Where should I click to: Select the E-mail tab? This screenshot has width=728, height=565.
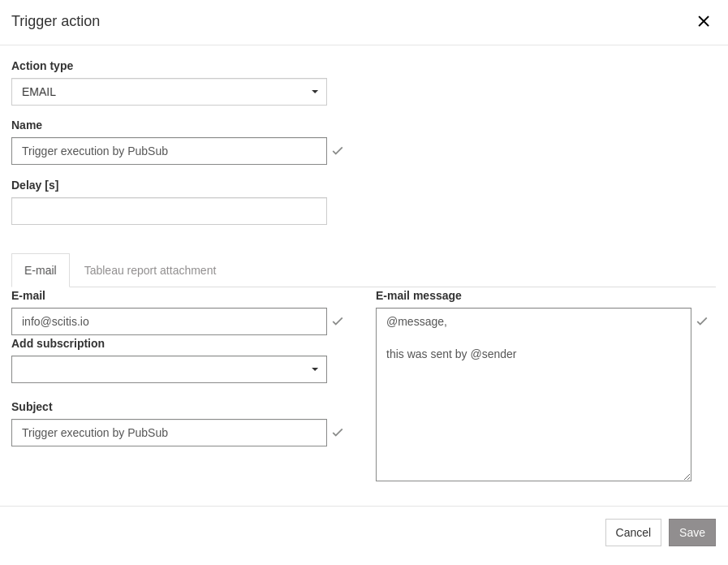[x=41, y=270]
